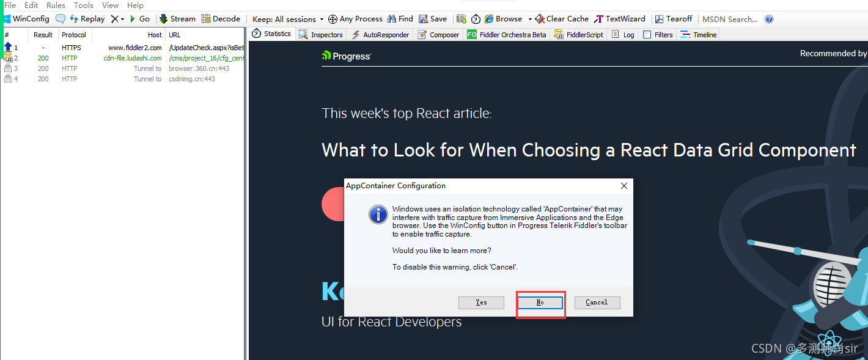The image size is (868, 360).
Task: Replay the selected sessions
Action: (87, 19)
